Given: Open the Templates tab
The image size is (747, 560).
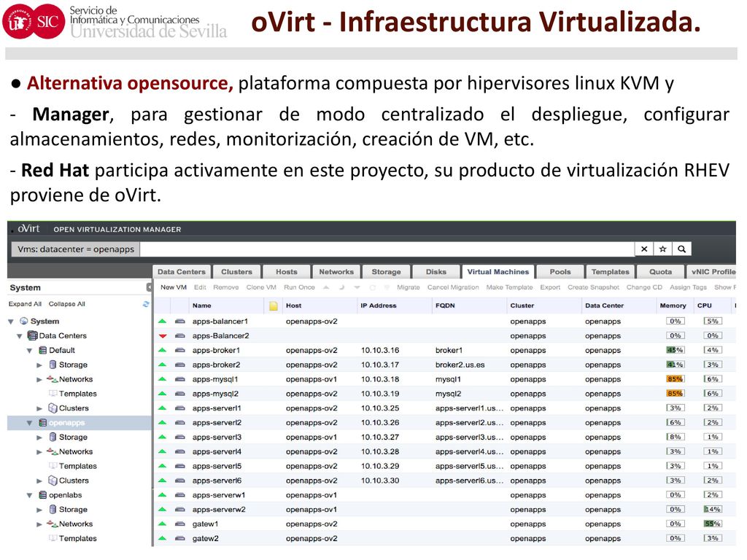Looking at the screenshot, I should pyautogui.click(x=611, y=272).
